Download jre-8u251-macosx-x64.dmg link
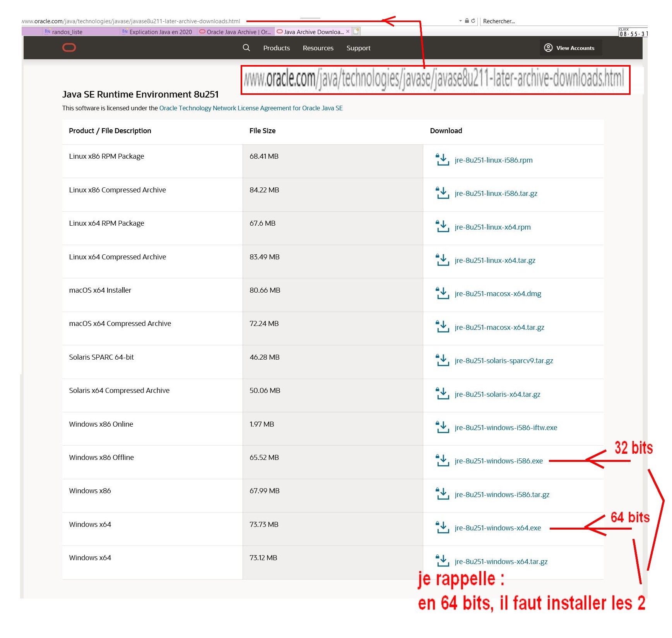The width and height of the screenshot is (672, 638). click(x=498, y=293)
